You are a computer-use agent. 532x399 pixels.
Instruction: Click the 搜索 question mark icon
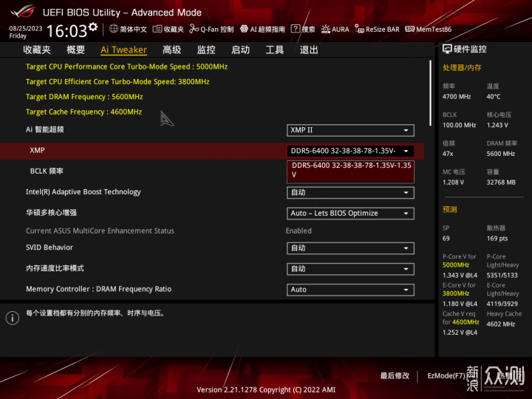[x=296, y=29]
